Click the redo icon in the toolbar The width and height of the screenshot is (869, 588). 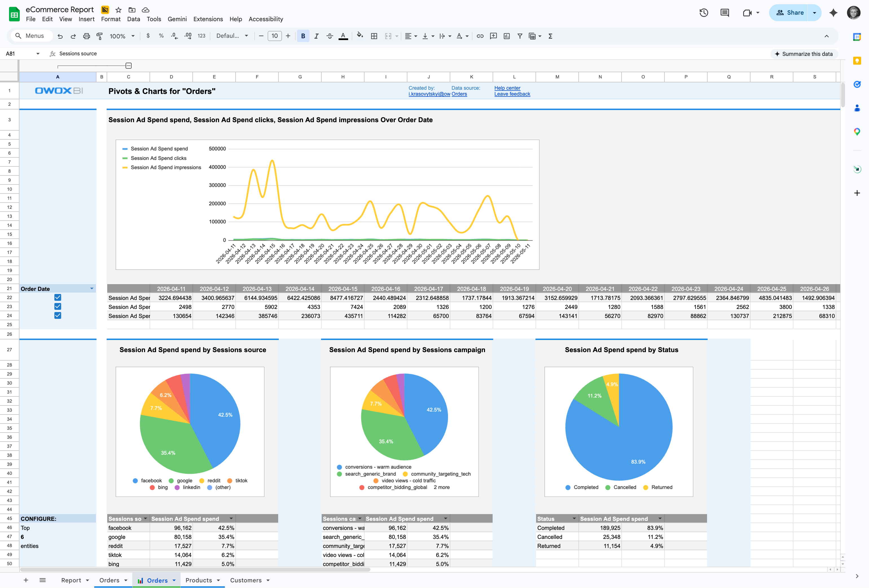[73, 36]
